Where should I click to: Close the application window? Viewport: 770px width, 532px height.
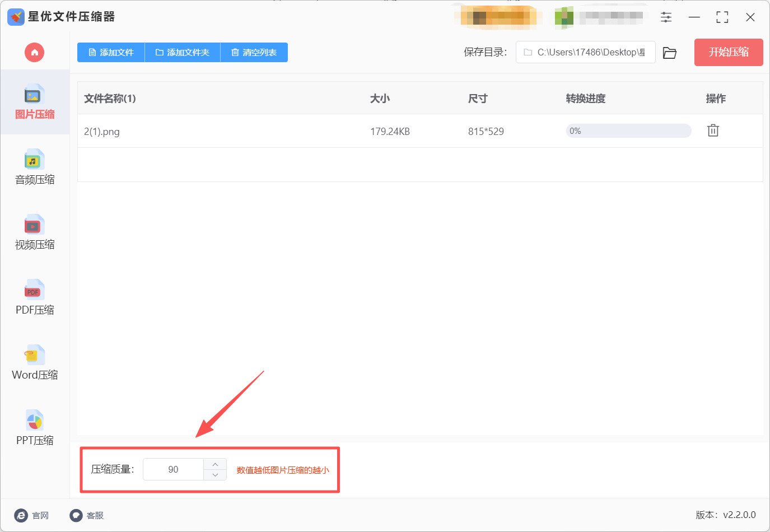750,17
